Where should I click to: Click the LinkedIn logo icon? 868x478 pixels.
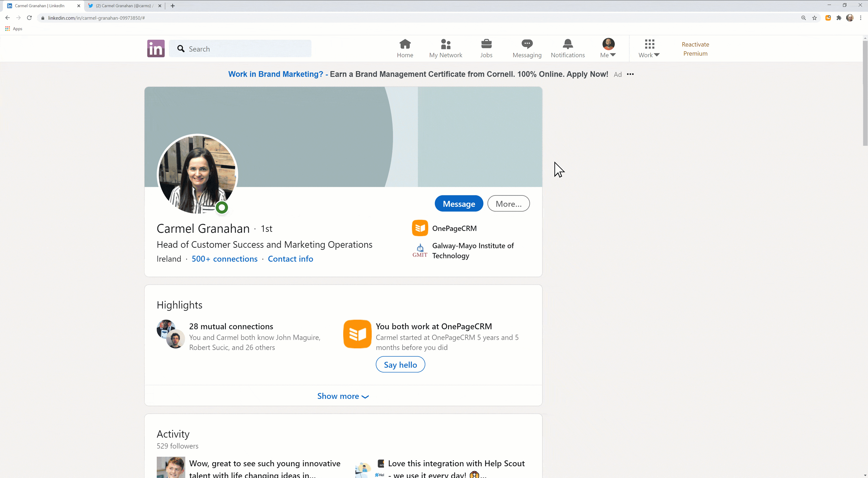[x=156, y=49]
